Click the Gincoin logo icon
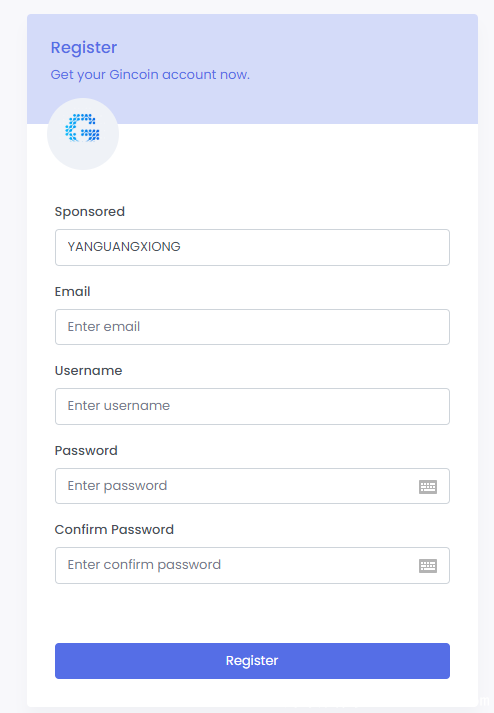Viewport: 494px width, 713px height. tap(83, 129)
